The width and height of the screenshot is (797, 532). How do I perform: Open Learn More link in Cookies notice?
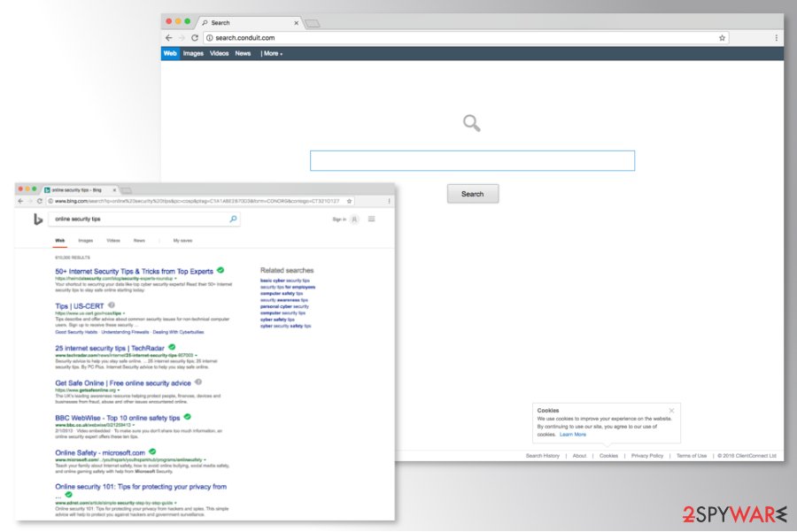pyautogui.click(x=573, y=435)
